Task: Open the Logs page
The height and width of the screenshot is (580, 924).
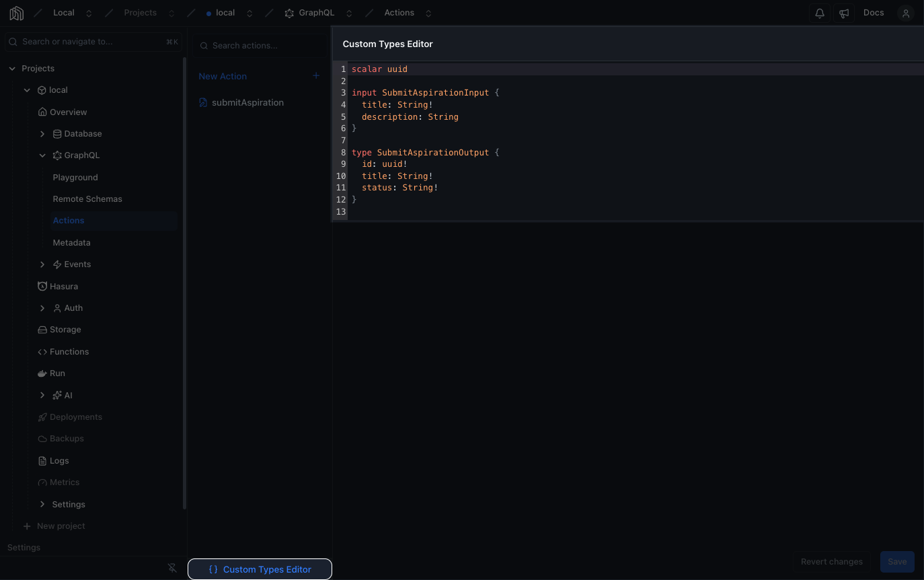Action: point(59,461)
